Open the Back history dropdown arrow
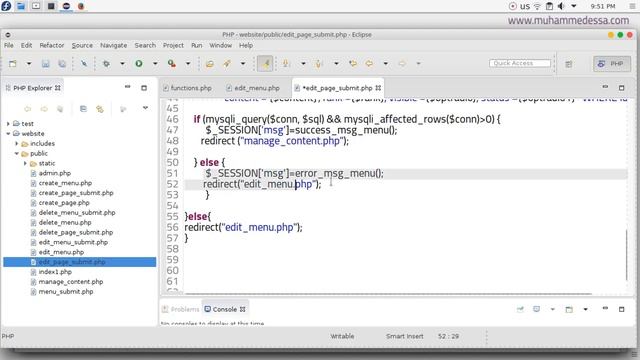Image resolution: width=640 pixels, height=360 pixels. [x=385, y=64]
